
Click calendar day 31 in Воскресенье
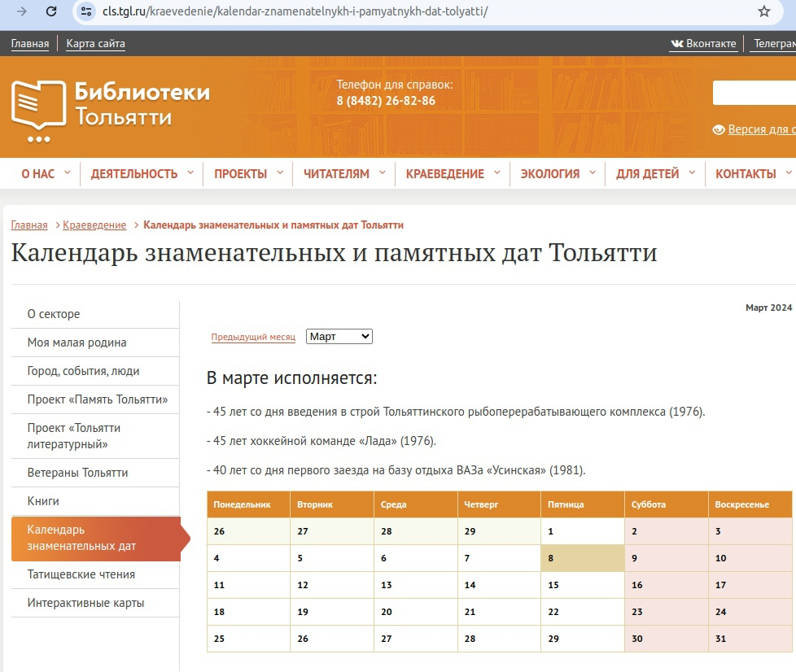point(750,639)
